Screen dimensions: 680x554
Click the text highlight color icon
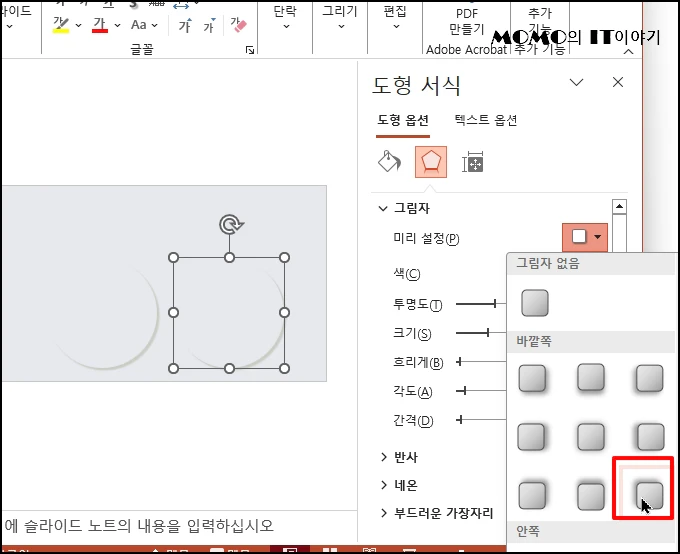pos(61,25)
